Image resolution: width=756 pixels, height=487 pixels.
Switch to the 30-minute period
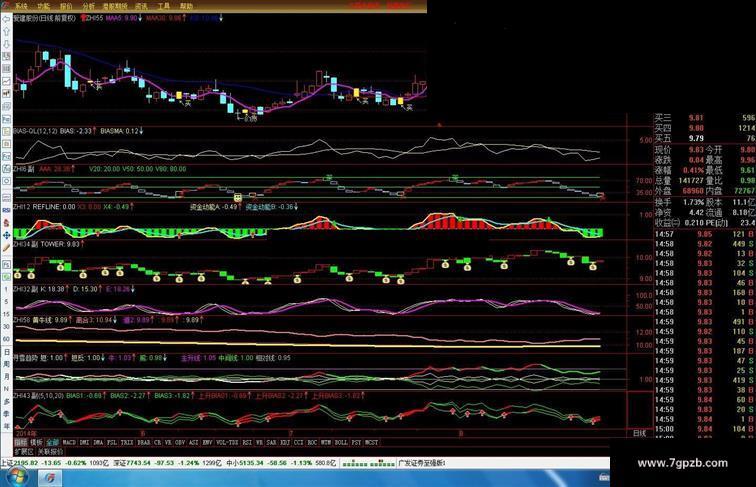[6, 327]
